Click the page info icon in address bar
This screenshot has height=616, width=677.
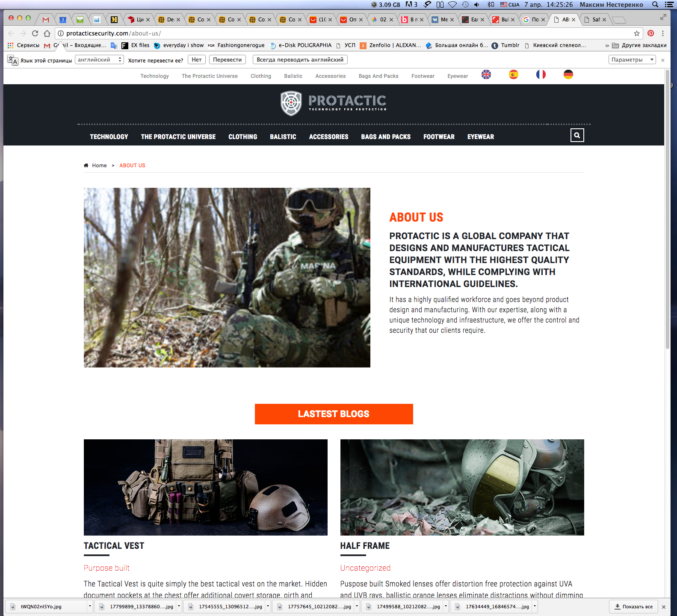[x=61, y=33]
